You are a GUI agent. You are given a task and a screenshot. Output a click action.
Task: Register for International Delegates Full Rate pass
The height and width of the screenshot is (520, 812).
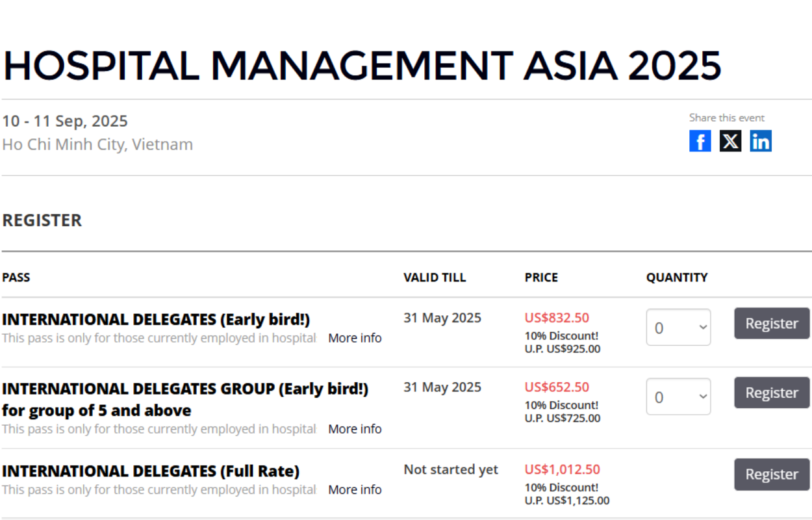(772, 474)
